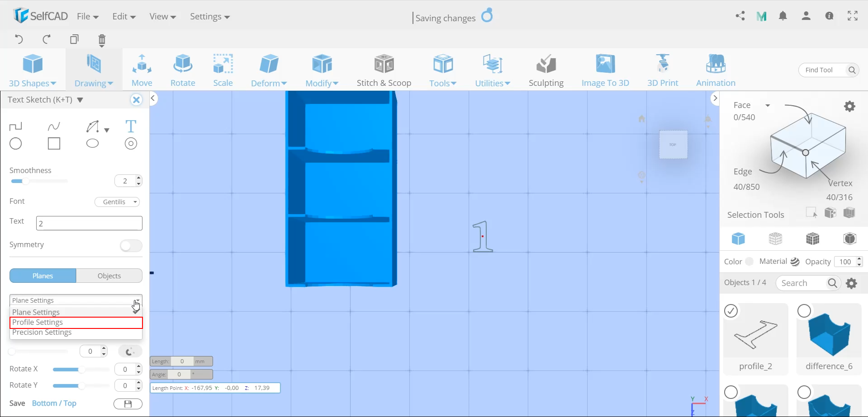This screenshot has height=417, width=868.
Task: Choose Precision Settings from the list
Action: click(76, 332)
